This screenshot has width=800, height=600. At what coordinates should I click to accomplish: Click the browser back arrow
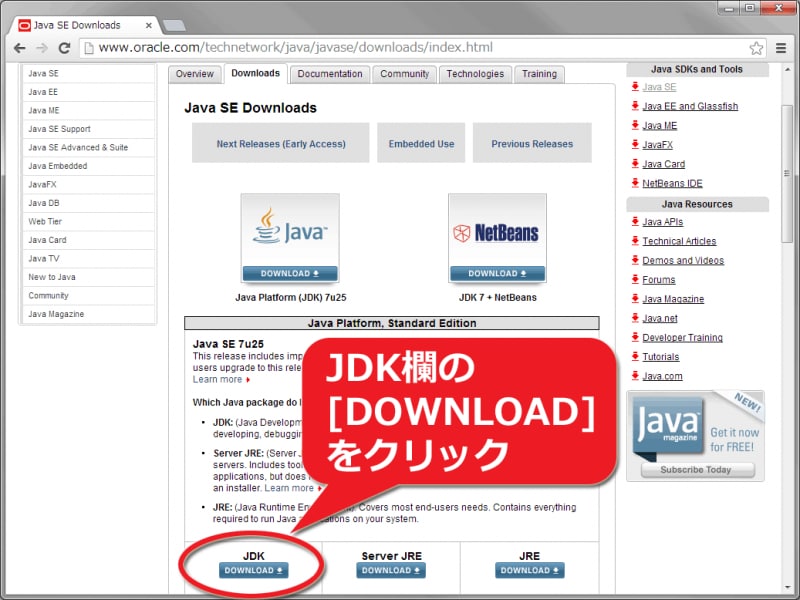[x=20, y=46]
